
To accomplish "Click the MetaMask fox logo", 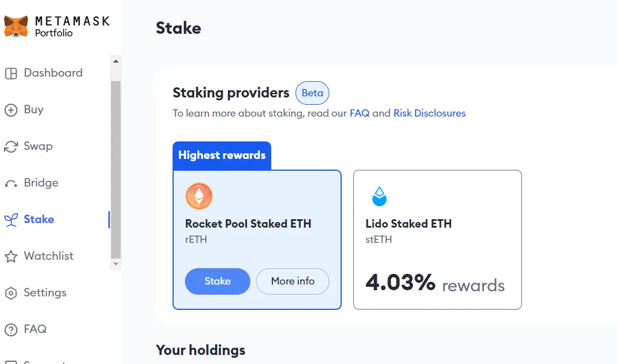I will click(16, 26).
